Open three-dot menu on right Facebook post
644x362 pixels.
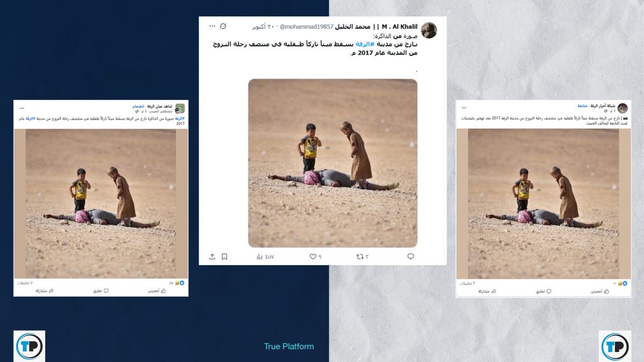pos(464,107)
